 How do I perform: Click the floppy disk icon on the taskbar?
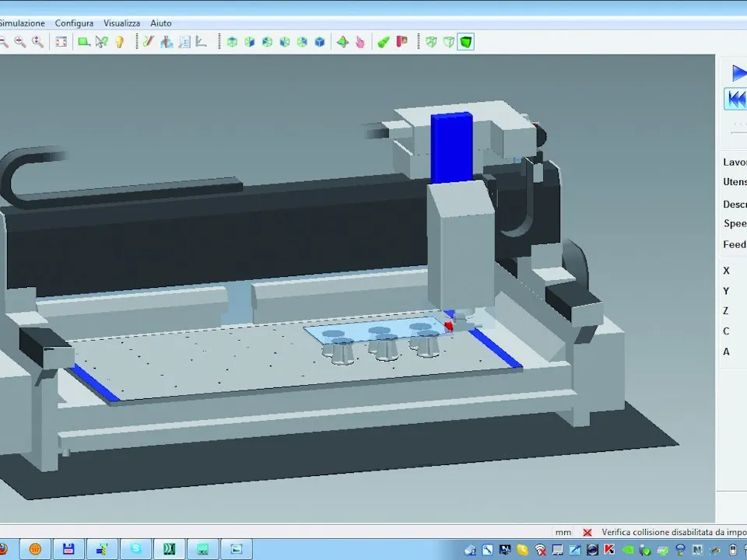click(x=68, y=549)
